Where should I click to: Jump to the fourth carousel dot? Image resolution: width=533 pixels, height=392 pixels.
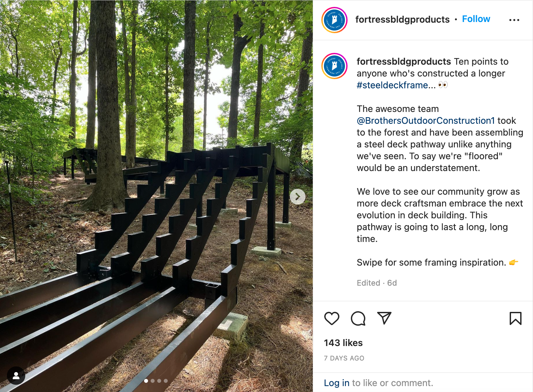(166, 381)
